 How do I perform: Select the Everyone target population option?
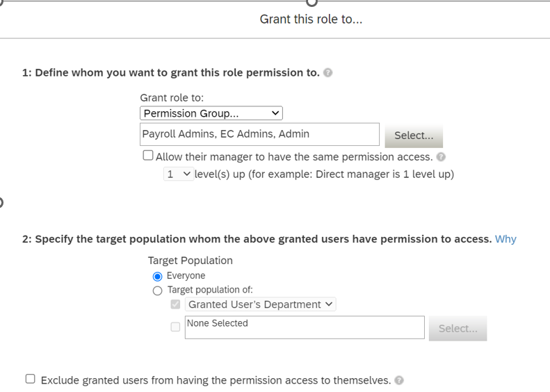(x=158, y=277)
